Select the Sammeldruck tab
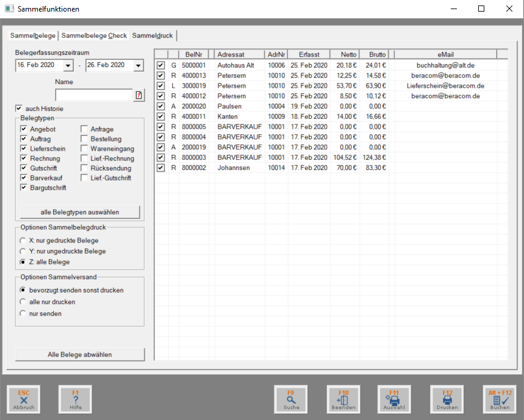 pyautogui.click(x=153, y=35)
